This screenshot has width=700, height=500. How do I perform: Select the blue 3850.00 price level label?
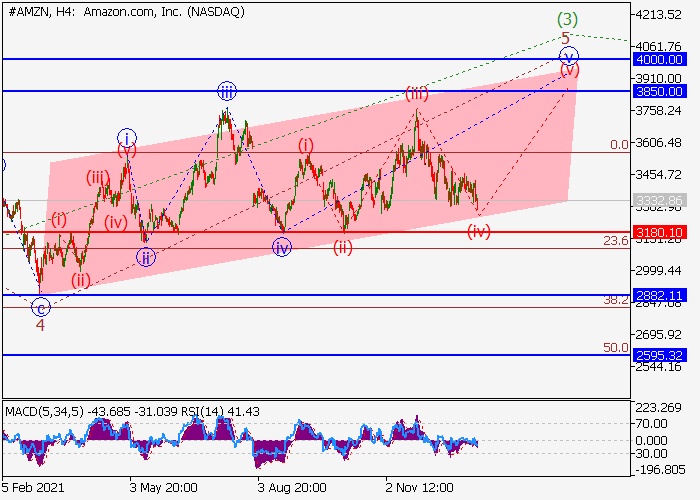[x=659, y=92]
